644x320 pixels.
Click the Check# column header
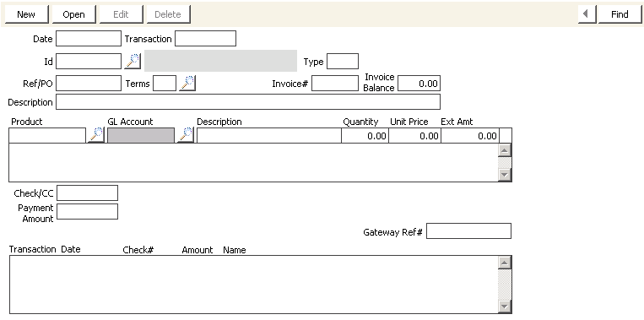pyautogui.click(x=138, y=250)
